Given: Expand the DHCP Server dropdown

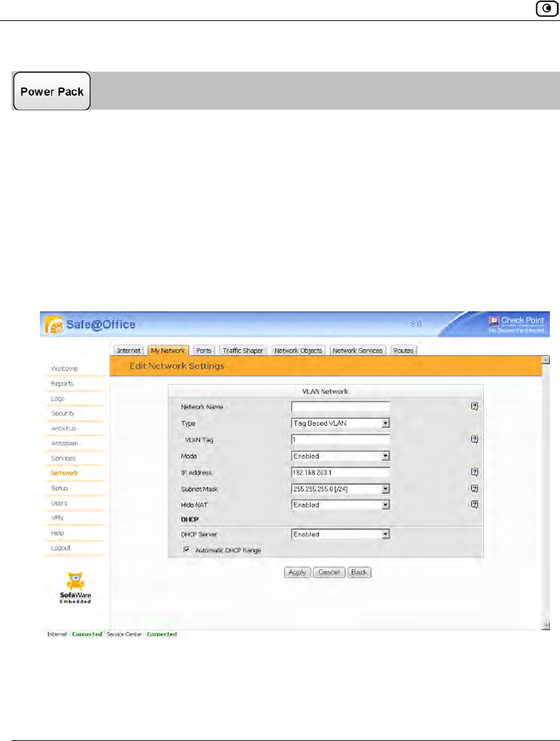Looking at the screenshot, I should pos(386,534).
